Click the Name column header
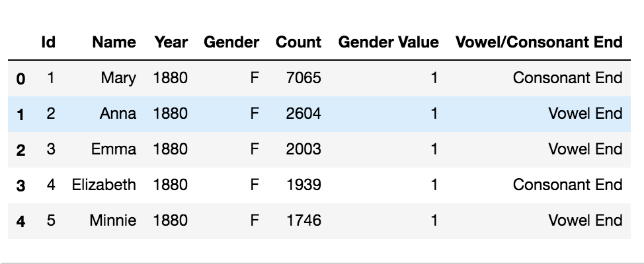 (x=114, y=42)
